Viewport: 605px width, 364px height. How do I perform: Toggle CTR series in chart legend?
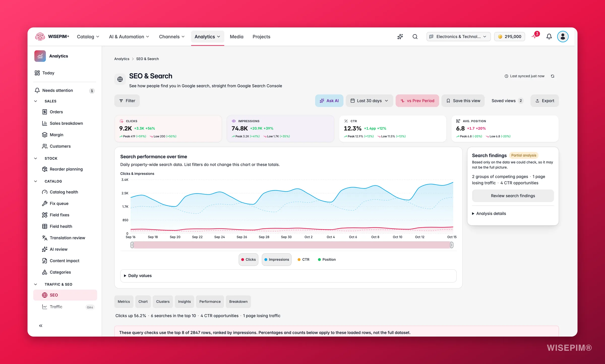click(x=303, y=259)
